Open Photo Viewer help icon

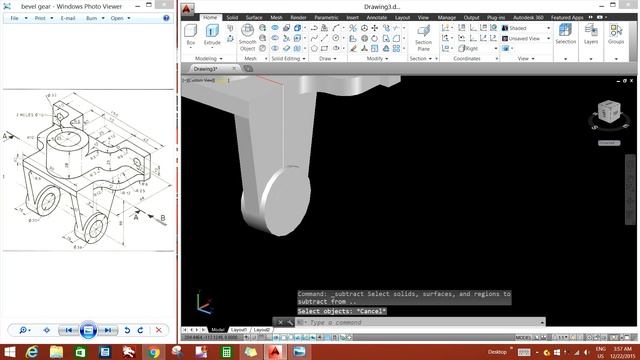166,18
